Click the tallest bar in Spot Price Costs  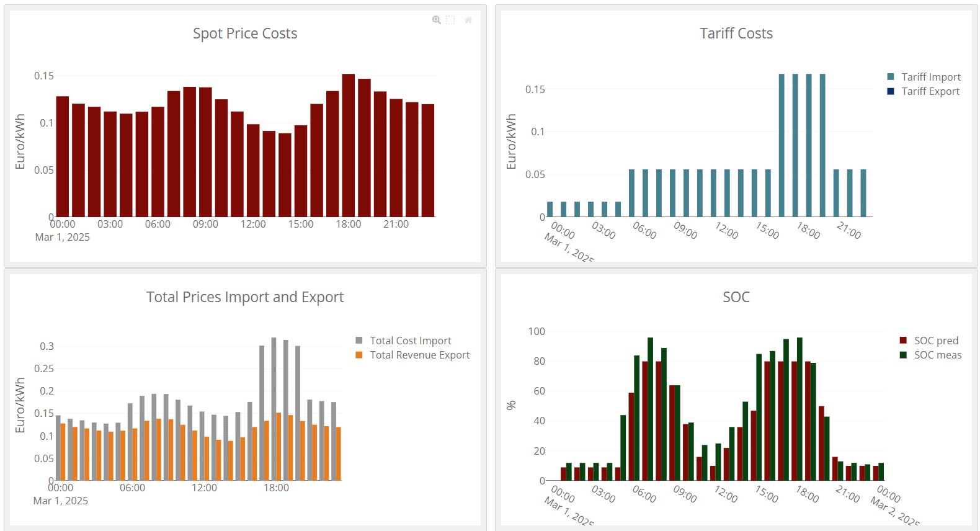[x=349, y=146]
